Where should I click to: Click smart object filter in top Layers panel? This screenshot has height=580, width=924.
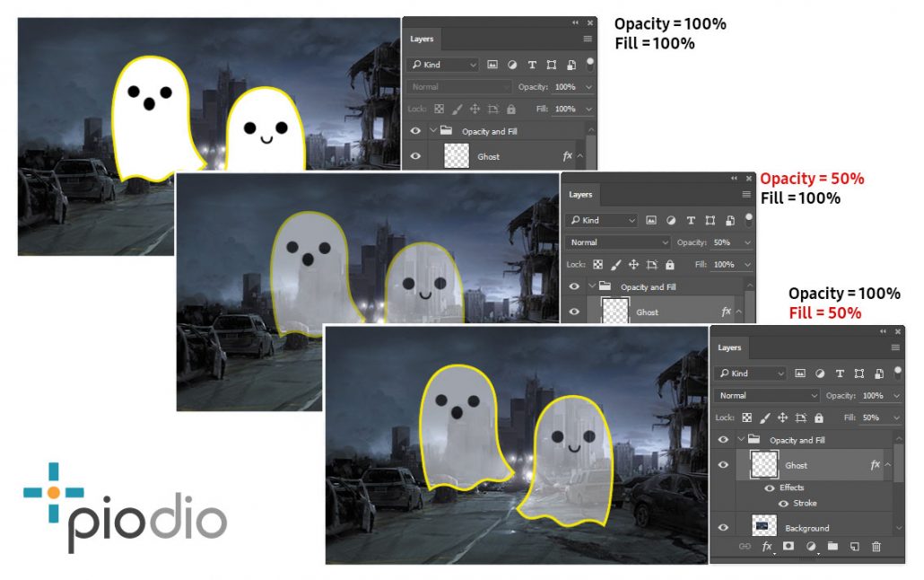[x=571, y=65]
